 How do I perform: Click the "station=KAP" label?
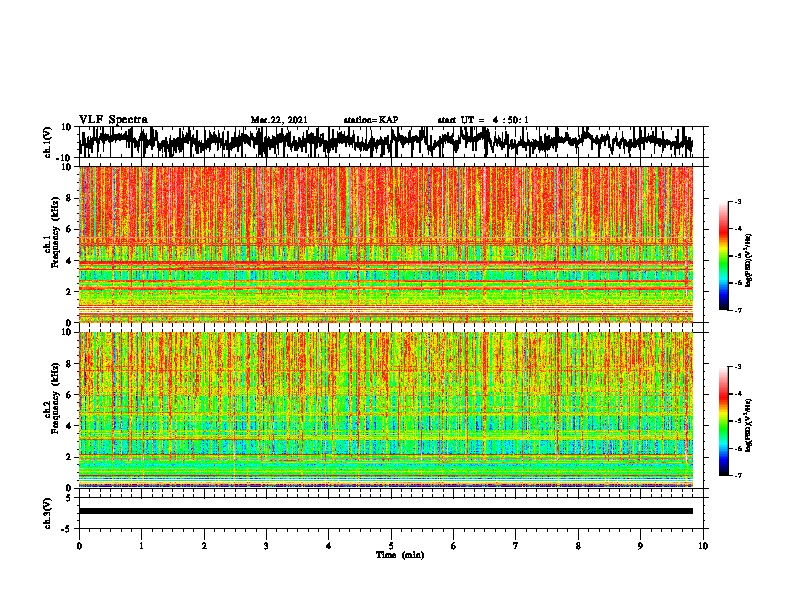pyautogui.click(x=371, y=120)
